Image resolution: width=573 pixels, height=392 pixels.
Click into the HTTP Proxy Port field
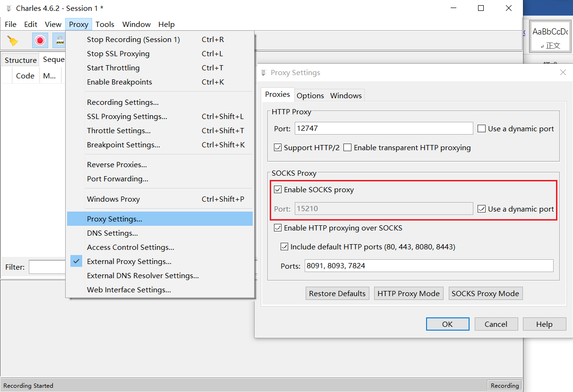pos(384,128)
